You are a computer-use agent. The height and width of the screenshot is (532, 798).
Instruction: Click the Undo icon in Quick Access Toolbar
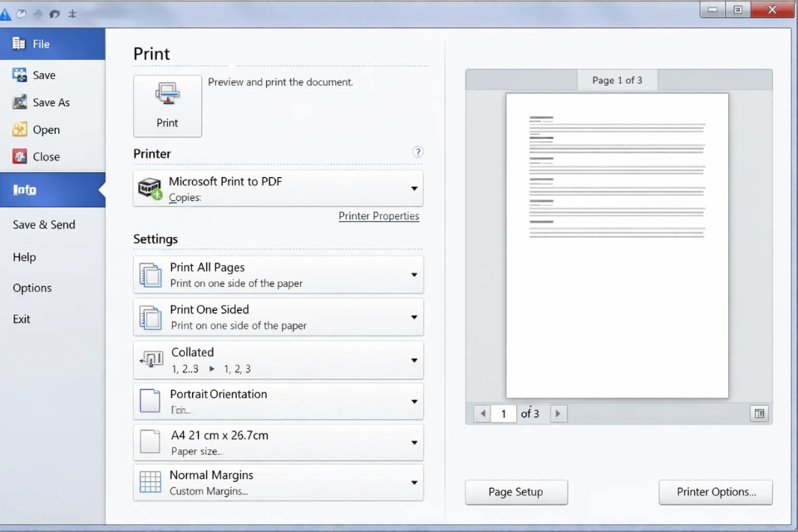pos(53,12)
